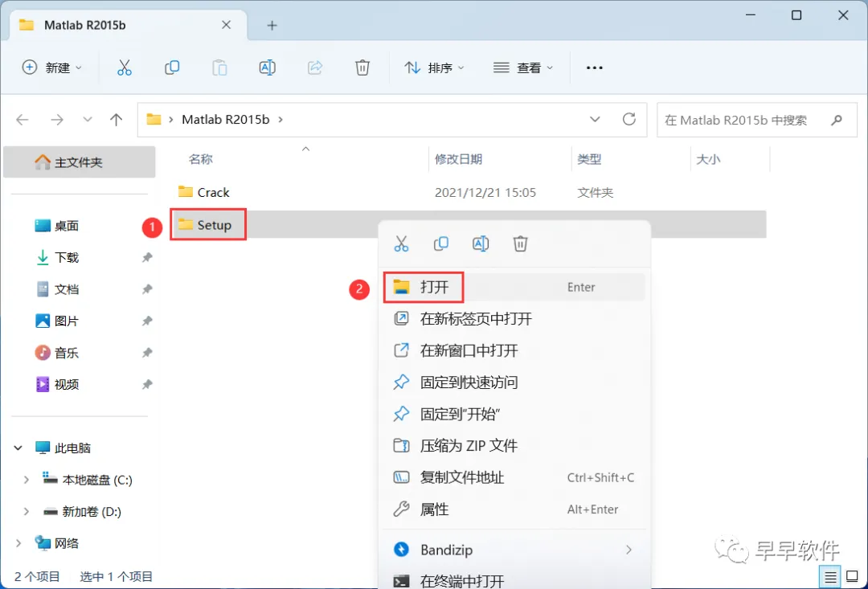Click the search box 在 Matlab R2015b 中搜索

[757, 120]
